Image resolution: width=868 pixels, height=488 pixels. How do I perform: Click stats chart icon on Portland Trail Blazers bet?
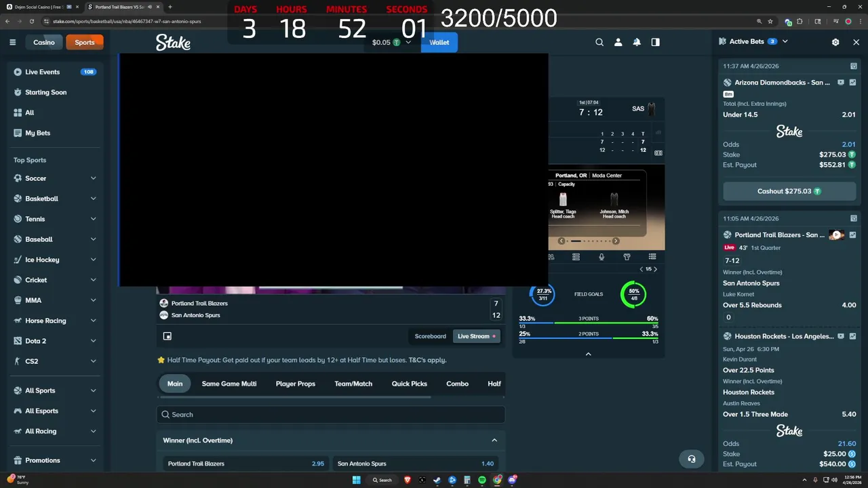[x=852, y=235]
